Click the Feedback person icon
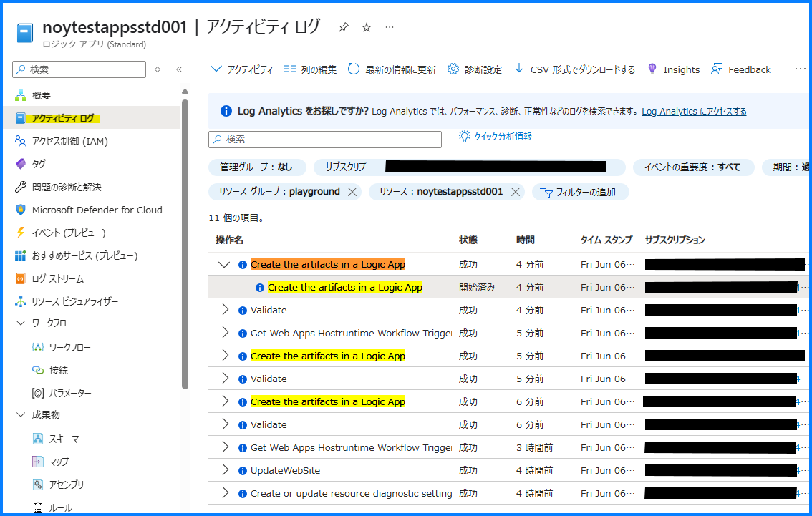Screen dimensions: 812x516 pyautogui.click(x=717, y=69)
